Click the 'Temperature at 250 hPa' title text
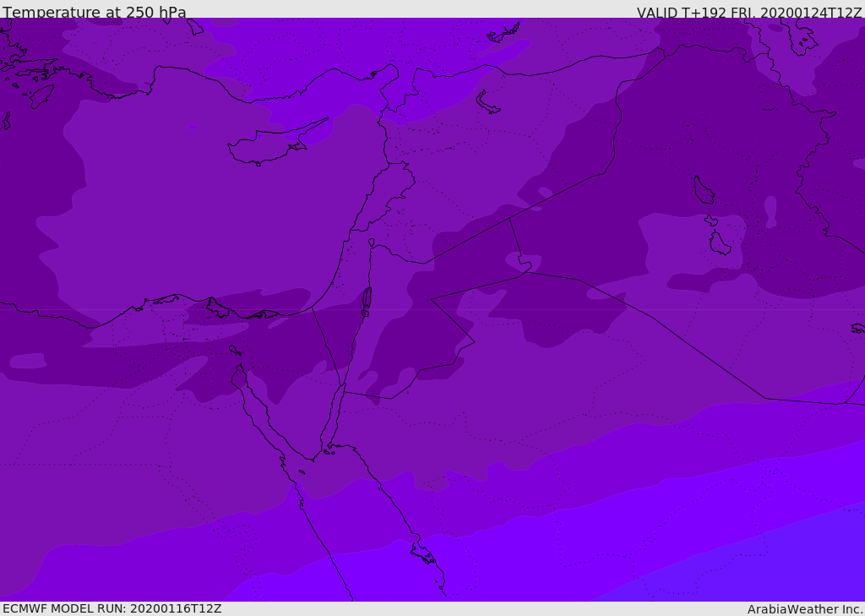Screen dimensions: 865x616 [x=95, y=12]
